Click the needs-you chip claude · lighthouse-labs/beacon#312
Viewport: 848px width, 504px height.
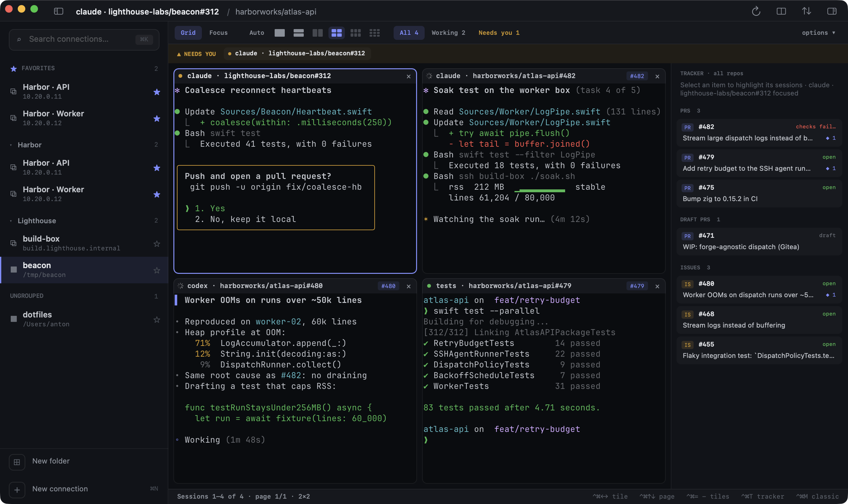point(297,53)
